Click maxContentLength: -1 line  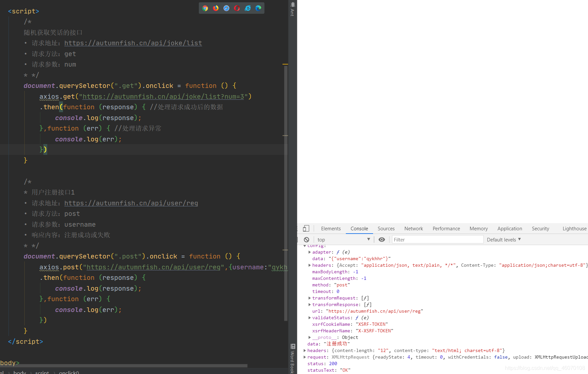point(339,278)
